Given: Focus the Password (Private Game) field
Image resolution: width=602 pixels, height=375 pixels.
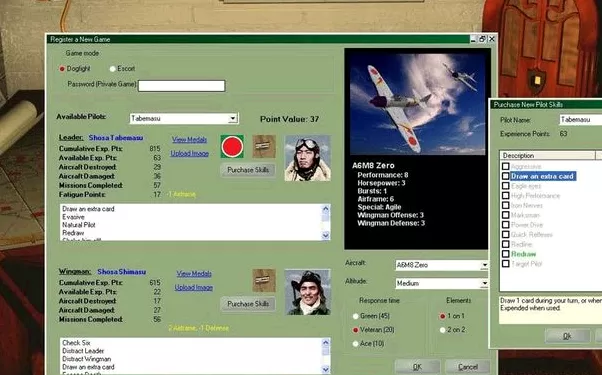Looking at the screenshot, I should point(181,86).
